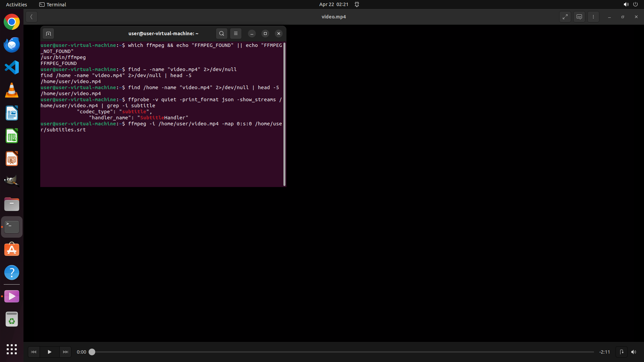Screen dimensions: 644x362
Task: Click the terminal scrollbar
Action: coord(284,114)
